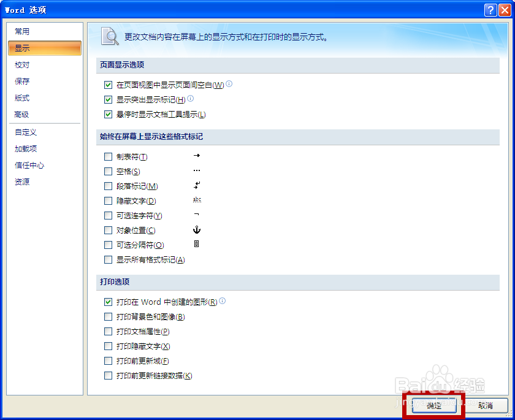Open the 版式 options category
This screenshot has width=515, height=420.
(45, 98)
